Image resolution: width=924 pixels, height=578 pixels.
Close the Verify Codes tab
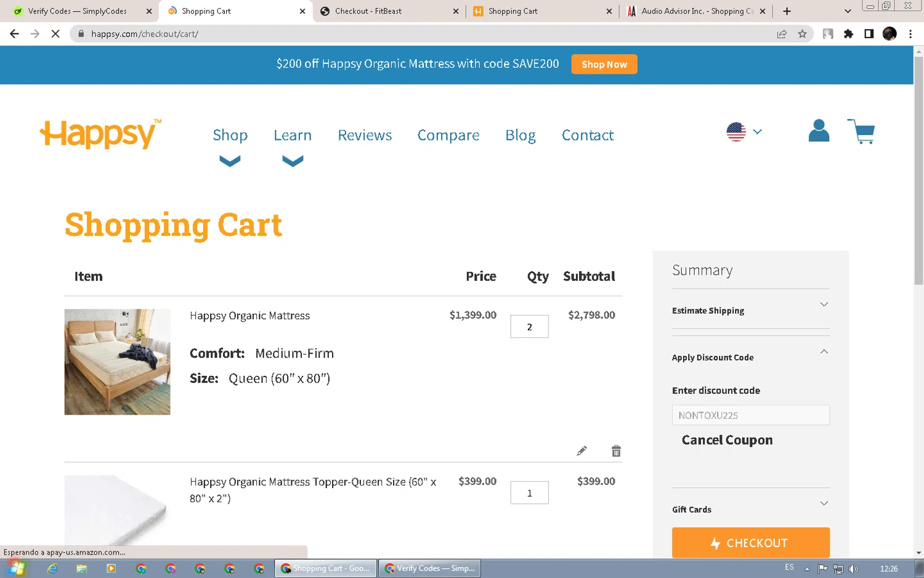pyautogui.click(x=149, y=11)
